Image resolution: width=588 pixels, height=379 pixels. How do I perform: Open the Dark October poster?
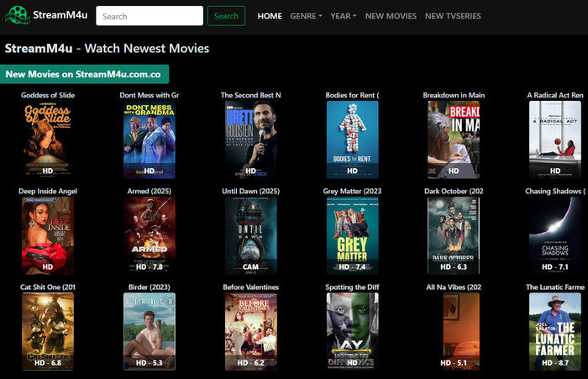coord(454,235)
